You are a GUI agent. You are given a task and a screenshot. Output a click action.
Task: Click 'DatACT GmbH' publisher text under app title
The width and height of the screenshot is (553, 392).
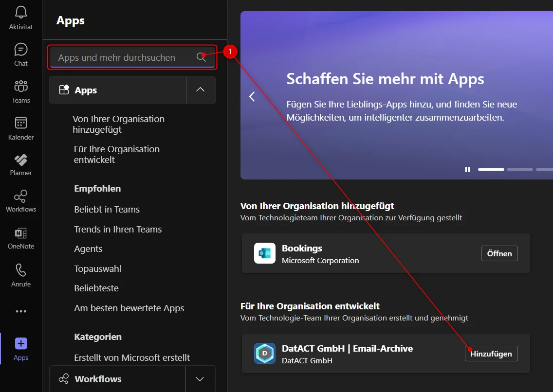tap(307, 361)
